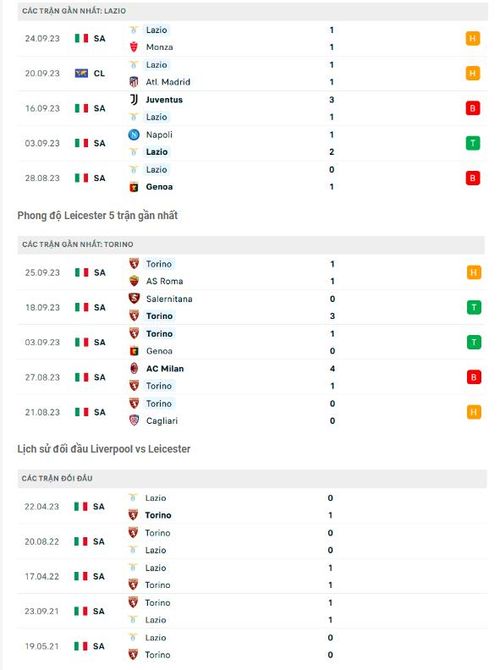This screenshot has height=670, width=500.
Task: Click the Champions League CL competition icon
Action: [x=81, y=73]
